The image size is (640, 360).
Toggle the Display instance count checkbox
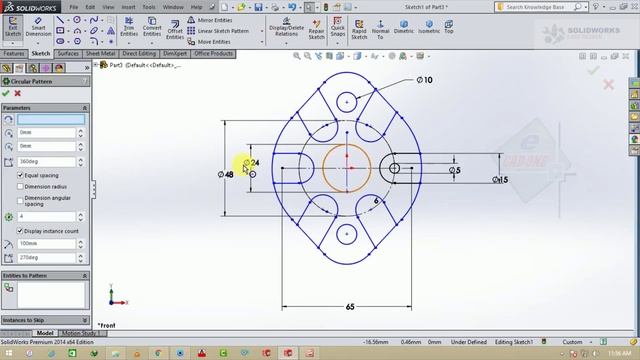click(x=20, y=231)
